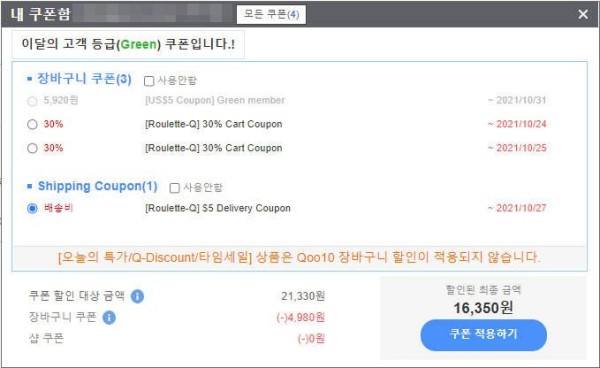
Task: Click the [Roulette-Q] $5 Delivery Coupon label
Action: 218,208
